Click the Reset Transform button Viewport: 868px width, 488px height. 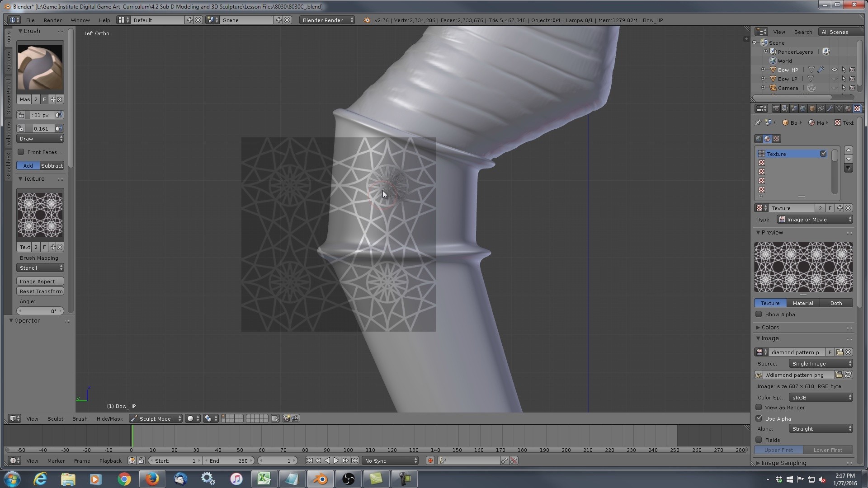click(40, 291)
